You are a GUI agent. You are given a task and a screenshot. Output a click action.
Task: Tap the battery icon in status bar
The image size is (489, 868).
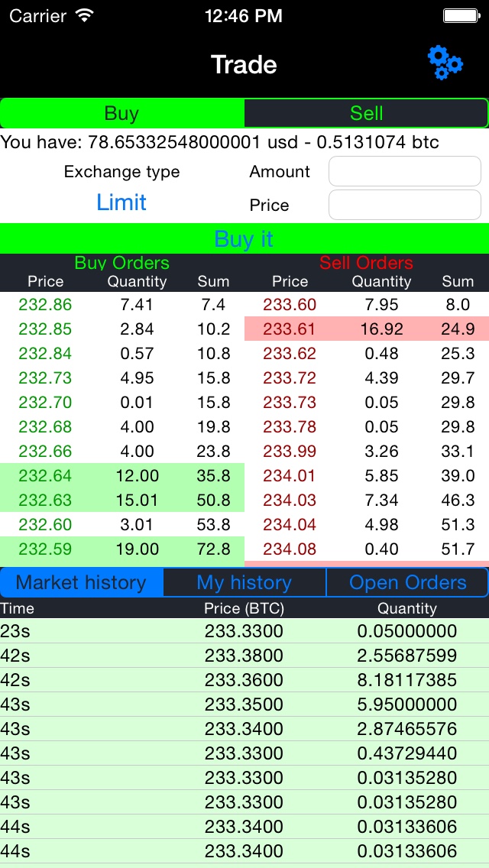point(462,15)
